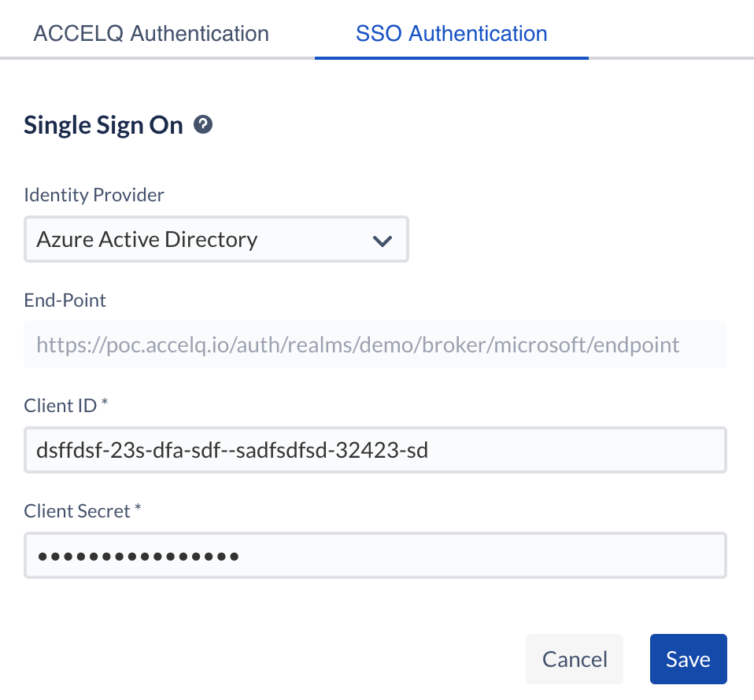Screen dimensions: 754x700
Task: Click the dsffdsf-23s client ID value text
Action: point(232,450)
